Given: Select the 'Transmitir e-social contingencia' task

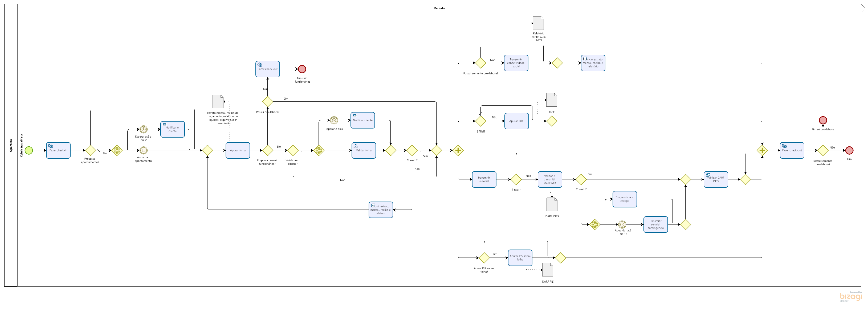Looking at the screenshot, I should [x=656, y=224].
